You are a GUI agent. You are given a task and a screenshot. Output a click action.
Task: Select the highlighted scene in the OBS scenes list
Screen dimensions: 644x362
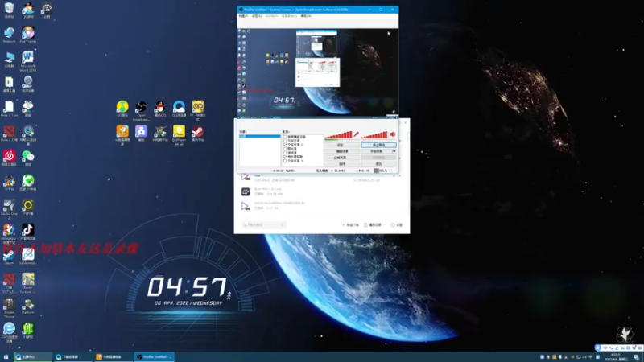pyautogui.click(x=259, y=136)
